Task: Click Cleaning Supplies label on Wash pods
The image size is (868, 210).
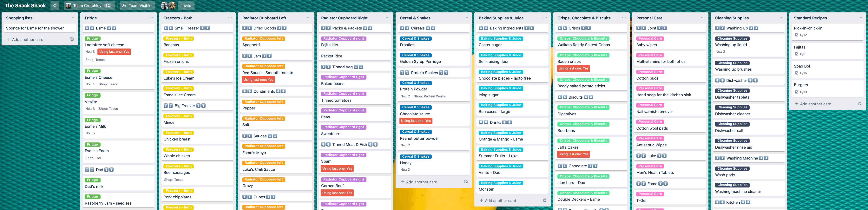Action: (732, 168)
